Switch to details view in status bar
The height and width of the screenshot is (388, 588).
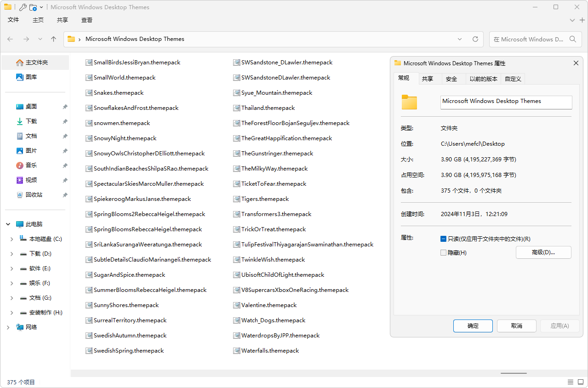pos(570,382)
